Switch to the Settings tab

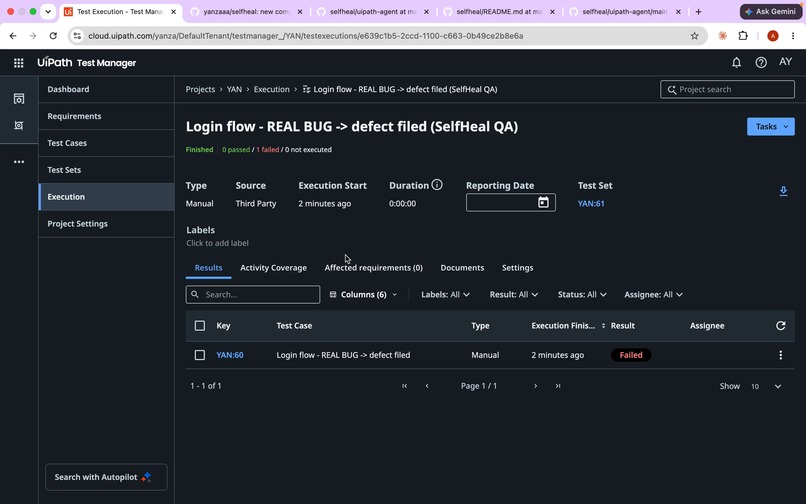518,268
